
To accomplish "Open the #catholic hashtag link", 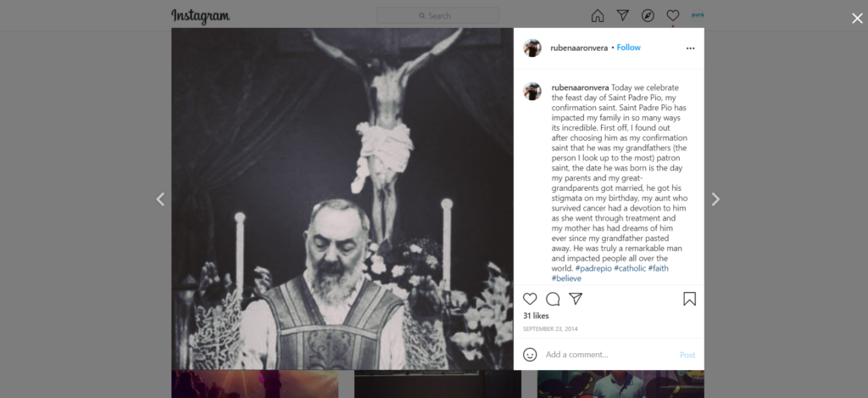I will pyautogui.click(x=630, y=268).
